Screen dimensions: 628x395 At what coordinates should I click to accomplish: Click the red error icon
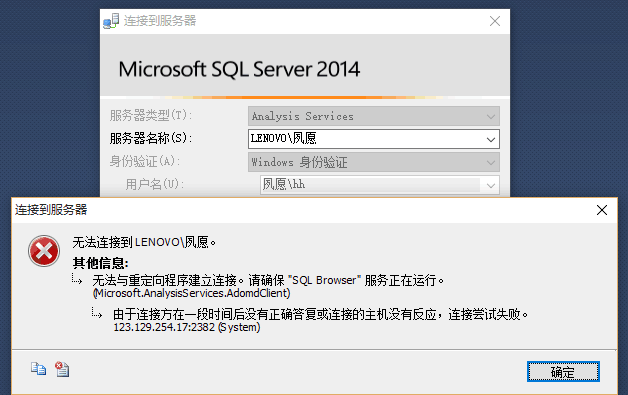[x=44, y=251]
